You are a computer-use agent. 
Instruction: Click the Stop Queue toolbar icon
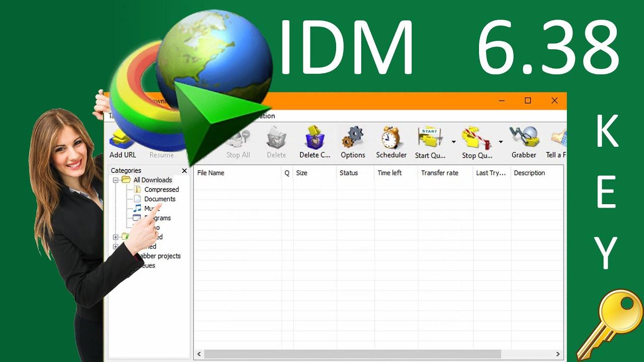coord(476,138)
